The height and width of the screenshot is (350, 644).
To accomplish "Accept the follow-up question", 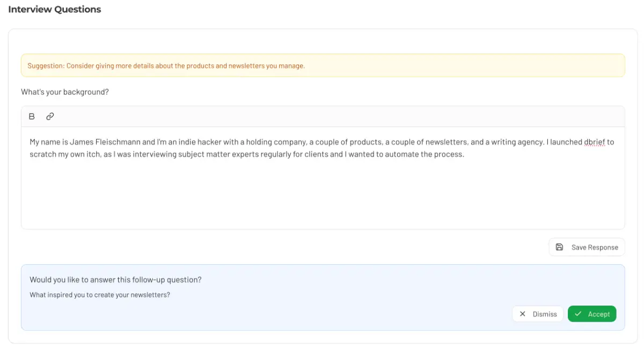I will [x=592, y=314].
